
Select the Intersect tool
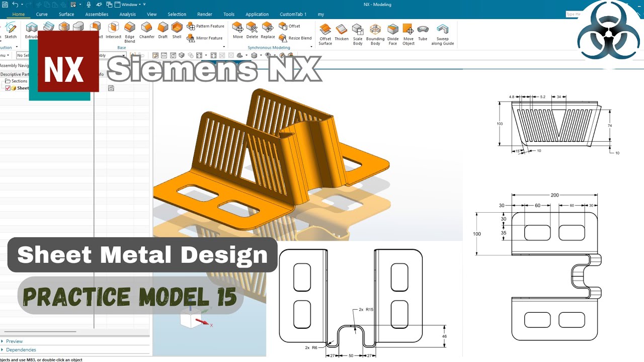click(x=114, y=31)
